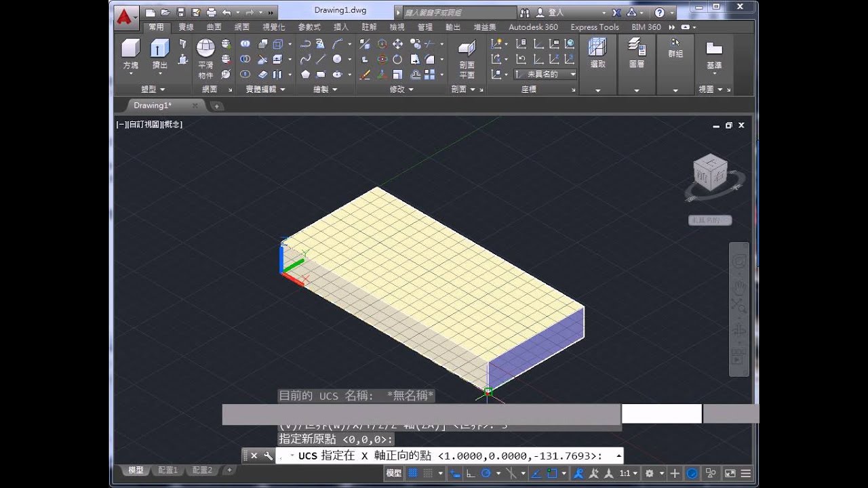Click the unnamed UCS label below ViewCube
The image size is (868, 488).
pos(710,220)
